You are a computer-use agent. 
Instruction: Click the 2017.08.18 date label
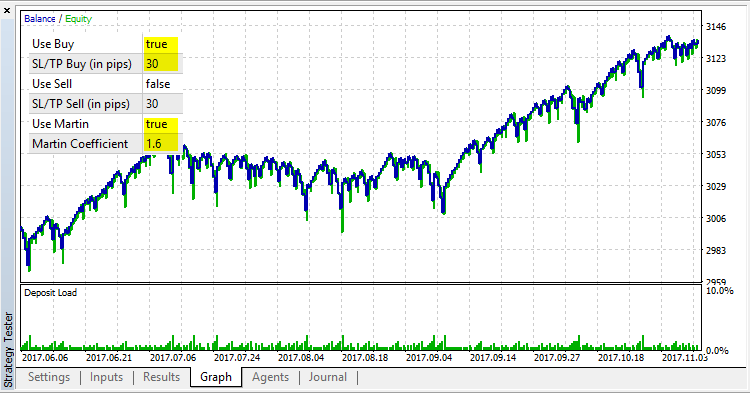[x=365, y=358]
